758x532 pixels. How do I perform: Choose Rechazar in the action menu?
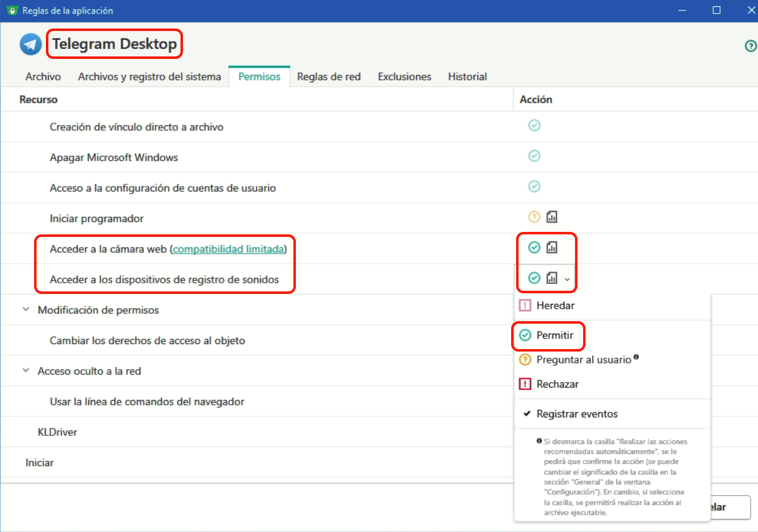coord(612,384)
